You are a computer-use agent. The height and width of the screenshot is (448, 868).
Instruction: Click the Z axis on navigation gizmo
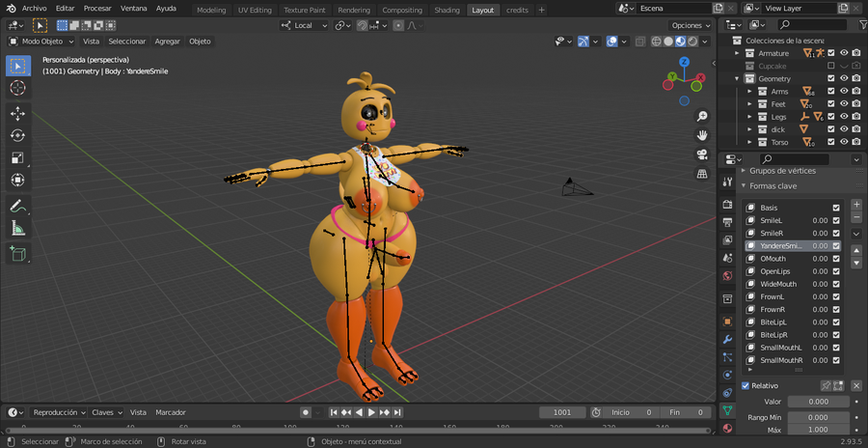(684, 62)
